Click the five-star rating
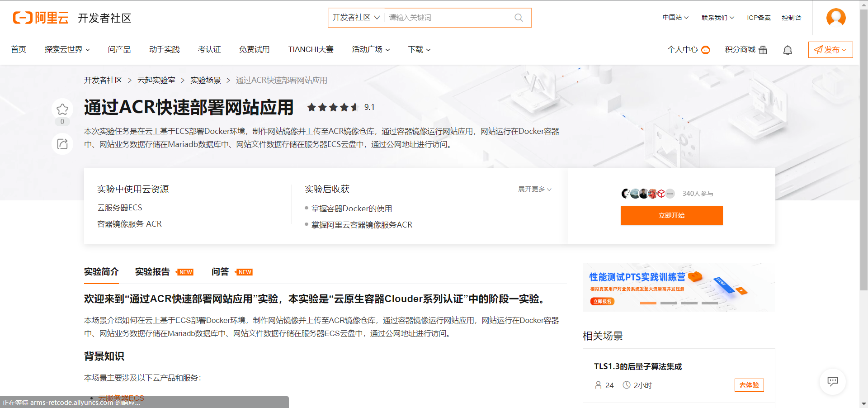The image size is (868, 408). (332, 107)
